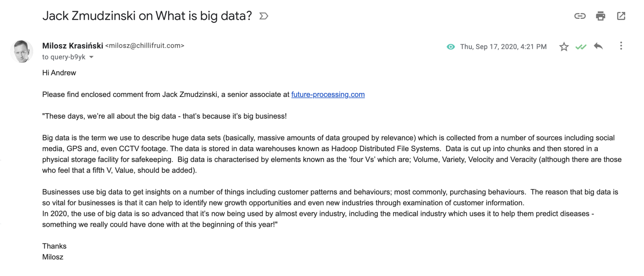Open the email in a new window
The image size is (644, 276).
621,16
